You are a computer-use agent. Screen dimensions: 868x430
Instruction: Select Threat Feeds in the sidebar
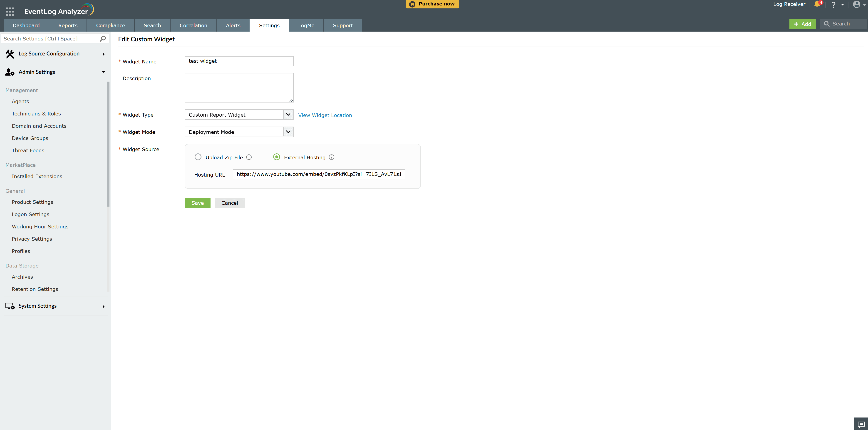point(28,150)
